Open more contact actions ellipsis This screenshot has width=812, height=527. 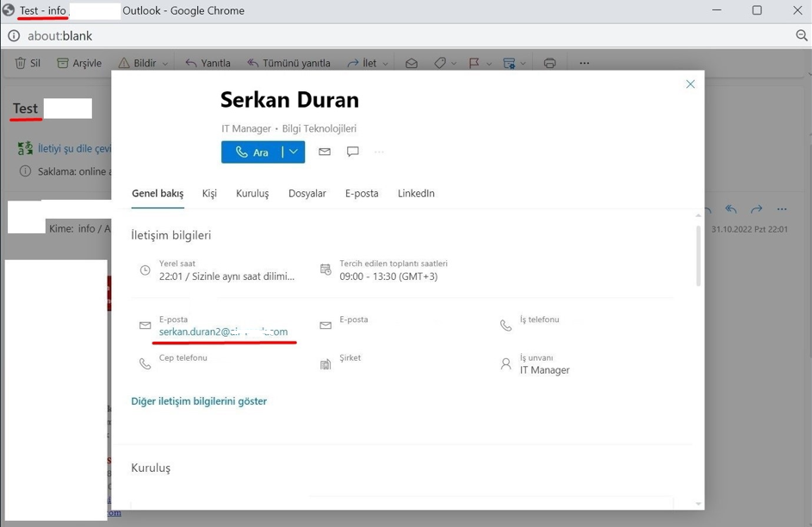tap(379, 152)
